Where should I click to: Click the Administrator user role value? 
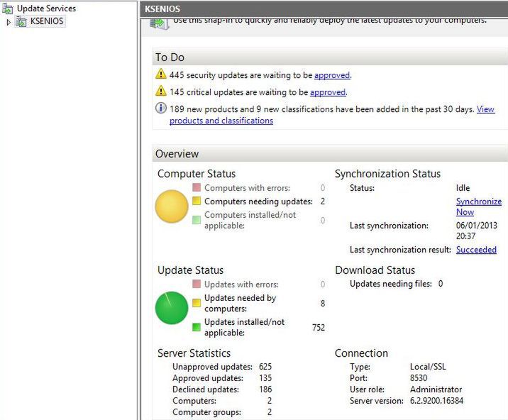pos(436,389)
